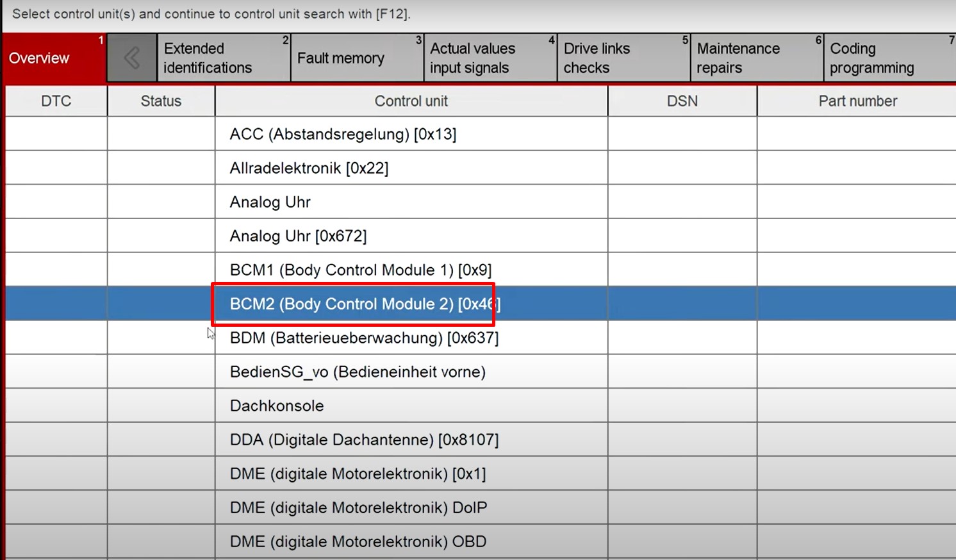Select the Allradelektronik [0x22] row

309,168
